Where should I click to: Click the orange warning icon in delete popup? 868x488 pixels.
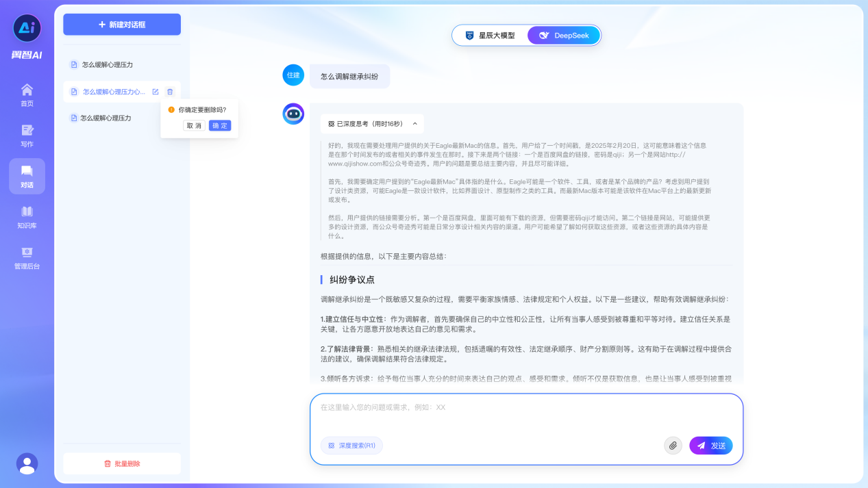(x=171, y=110)
